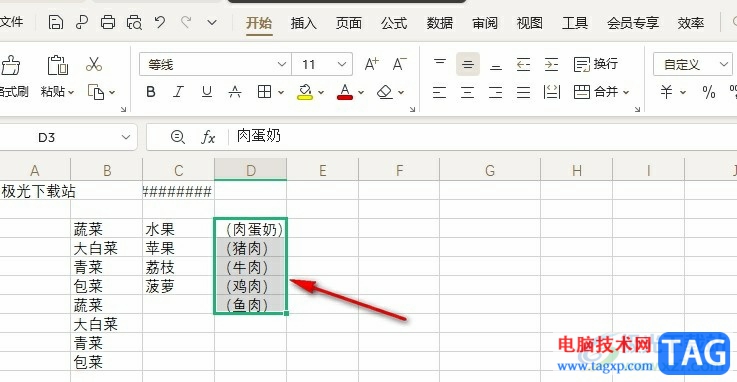The image size is (737, 382).
Task: Click the Copy icon
Action: (x=96, y=92)
